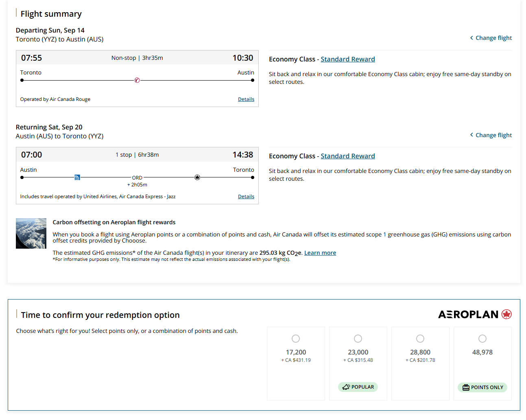Select the 48,978 points only option
Image resolution: width=526 pixels, height=420 pixels.
(482, 339)
